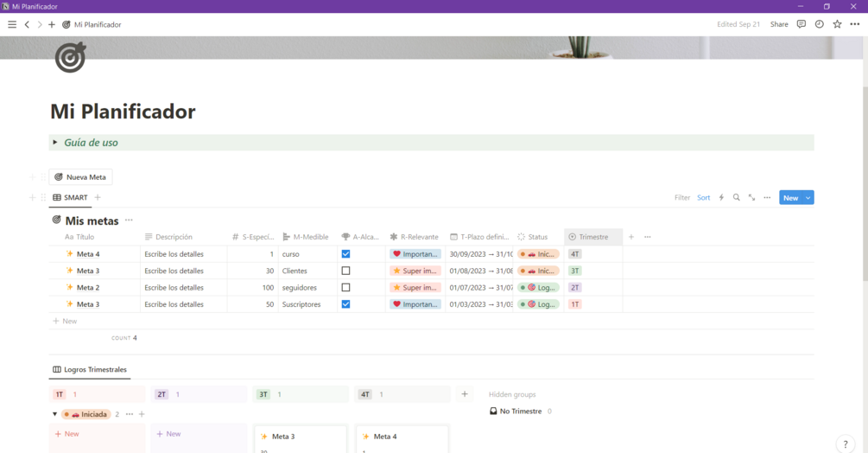Click the Nueva Meta button
Screen dimensions: 868x453
click(81, 177)
